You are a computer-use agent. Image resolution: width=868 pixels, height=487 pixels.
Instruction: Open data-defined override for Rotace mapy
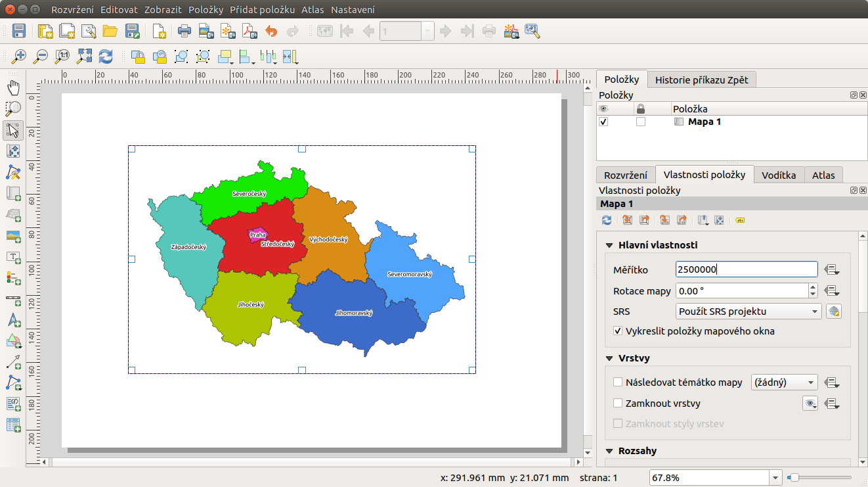833,290
